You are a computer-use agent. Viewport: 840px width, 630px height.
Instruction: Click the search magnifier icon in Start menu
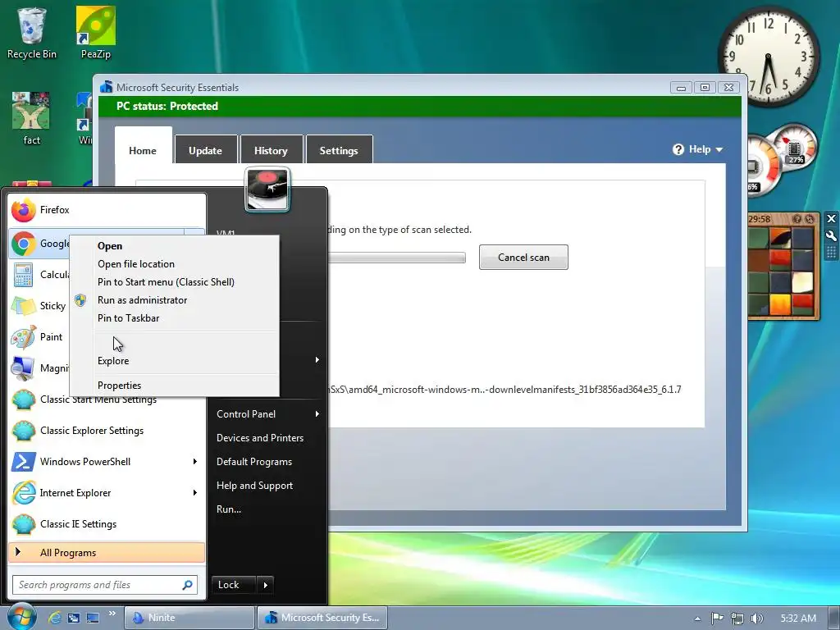(188, 585)
